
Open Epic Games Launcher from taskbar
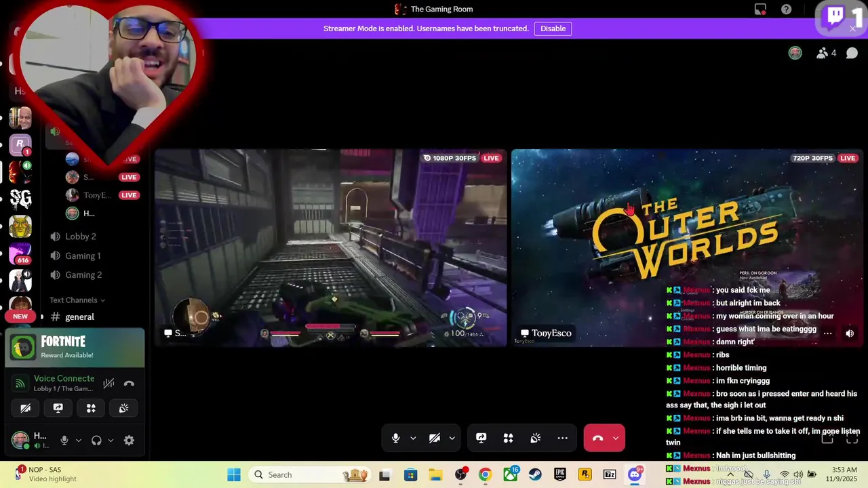click(x=560, y=474)
